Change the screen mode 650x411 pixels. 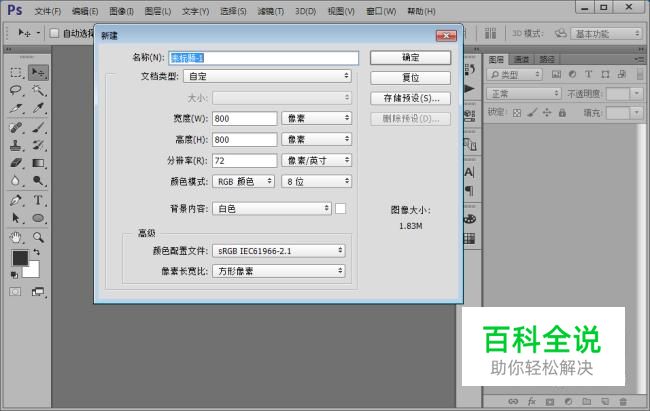pyautogui.click(x=38, y=292)
